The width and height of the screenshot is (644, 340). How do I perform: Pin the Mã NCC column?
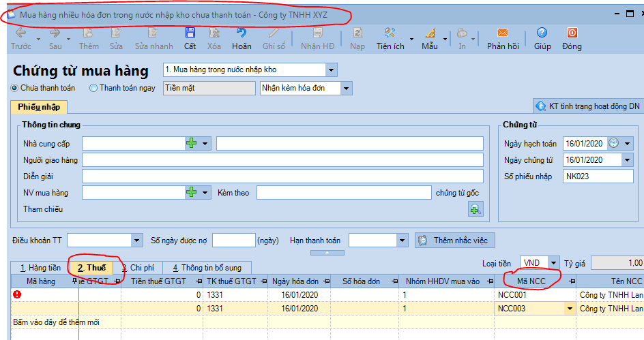(x=572, y=281)
